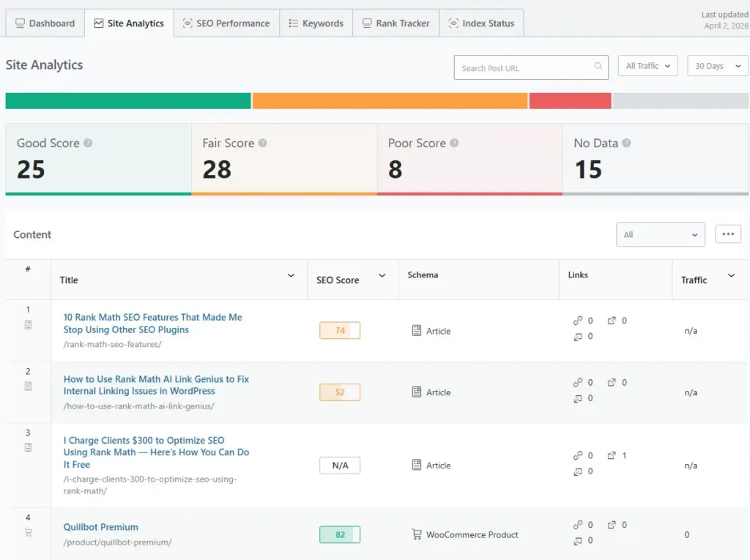Click the Article schema icon for row 1
The height and width of the screenshot is (560, 750).
(x=417, y=331)
